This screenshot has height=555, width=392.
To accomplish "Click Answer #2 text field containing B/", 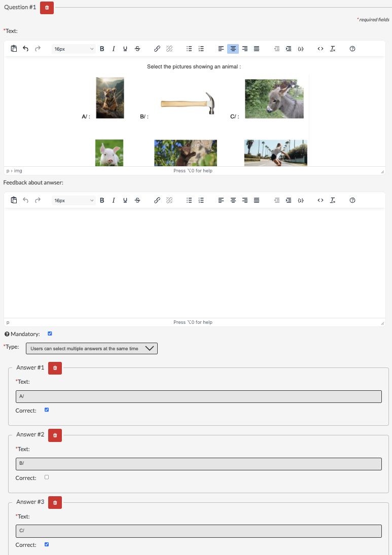I will click(x=199, y=464).
